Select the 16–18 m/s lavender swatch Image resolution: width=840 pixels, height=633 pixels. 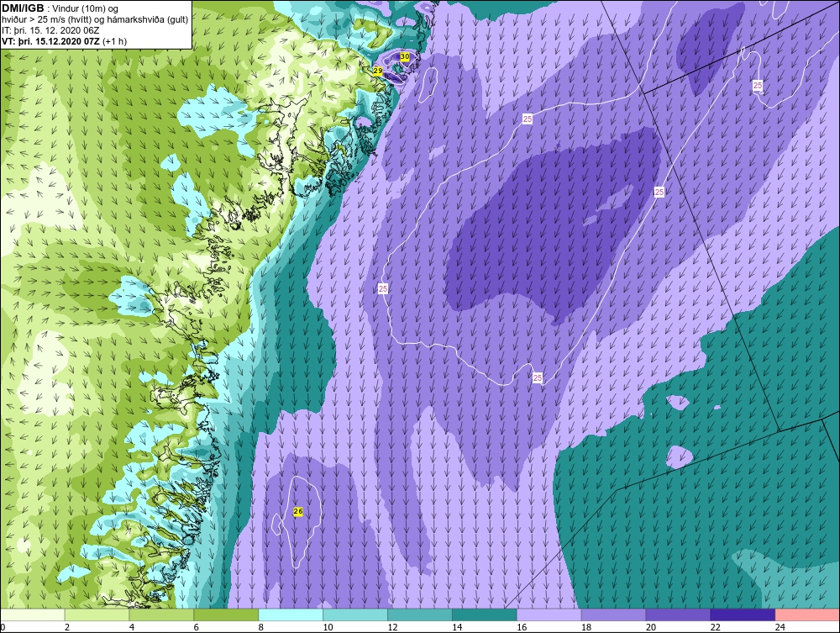click(x=549, y=615)
